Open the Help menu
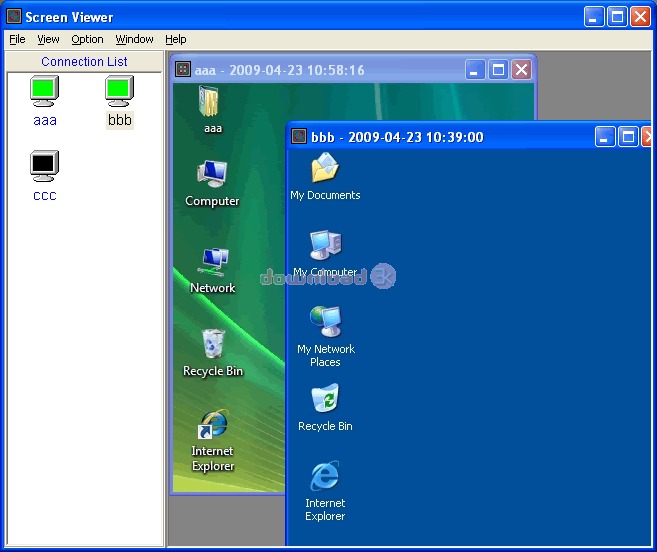Viewport: 657px width, 552px height. [175, 39]
